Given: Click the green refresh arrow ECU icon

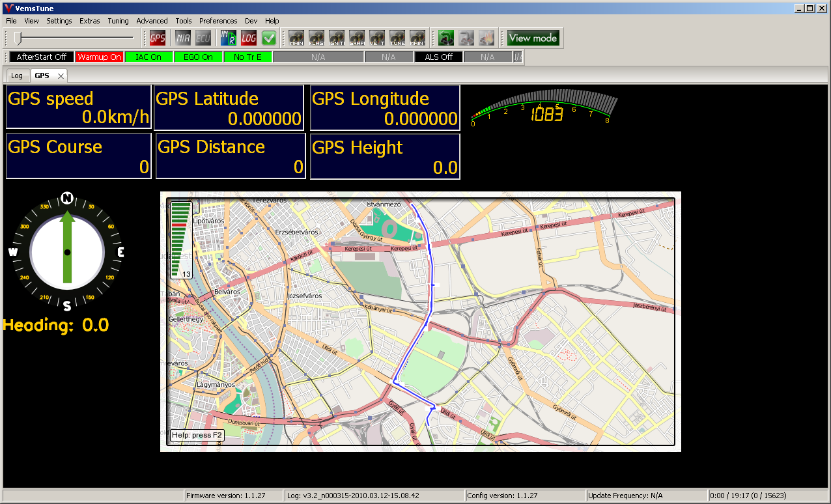Looking at the screenshot, I should click(446, 38).
